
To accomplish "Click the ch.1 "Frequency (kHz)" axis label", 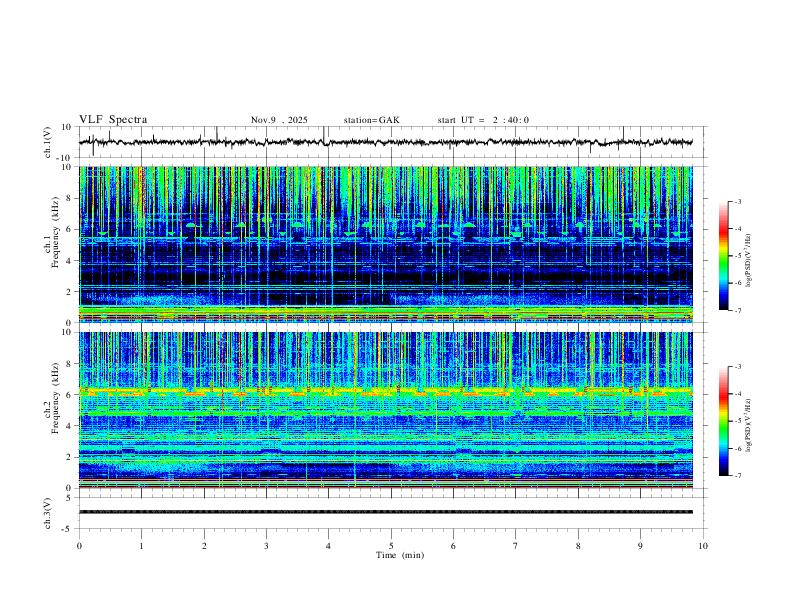I will (x=55, y=232).
